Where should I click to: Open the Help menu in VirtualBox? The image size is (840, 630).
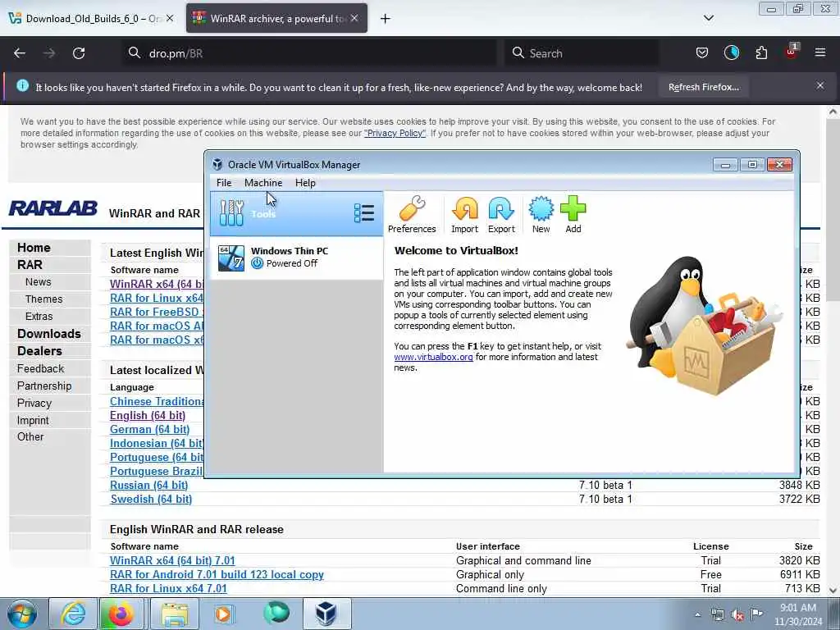pos(305,183)
